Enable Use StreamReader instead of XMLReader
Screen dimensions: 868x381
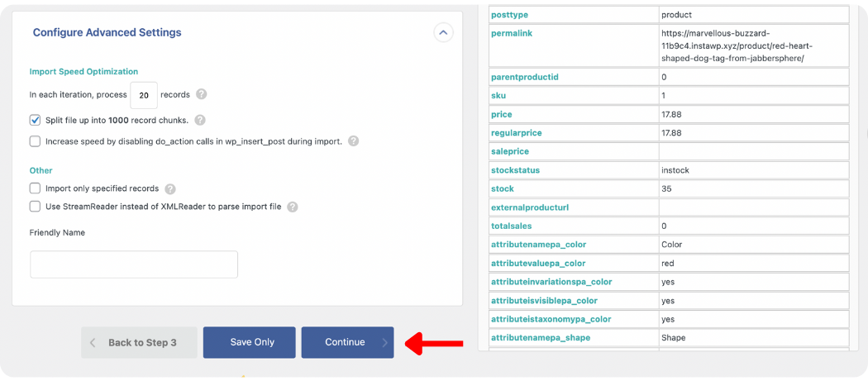click(36, 207)
